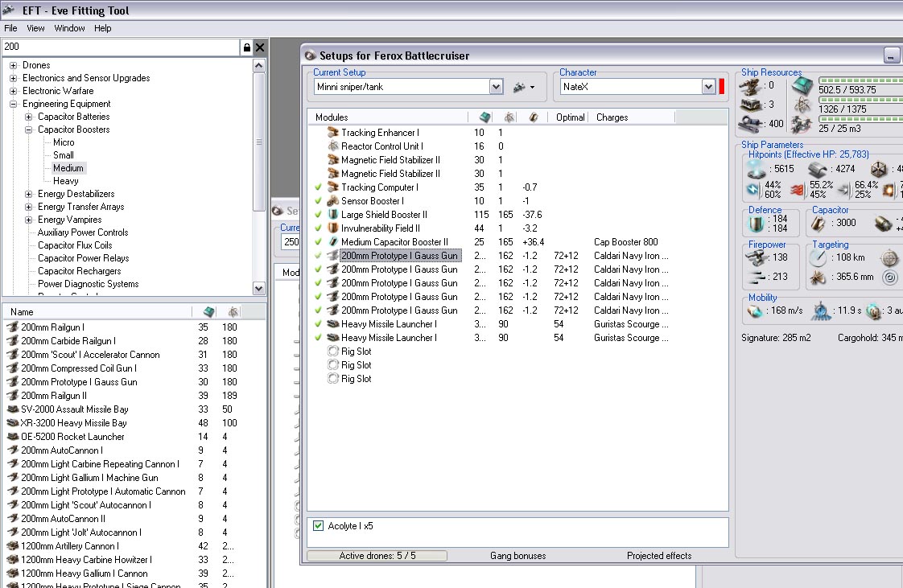903x588 pixels.
Task: Click the lock icon beside search box
Action: coord(246,47)
